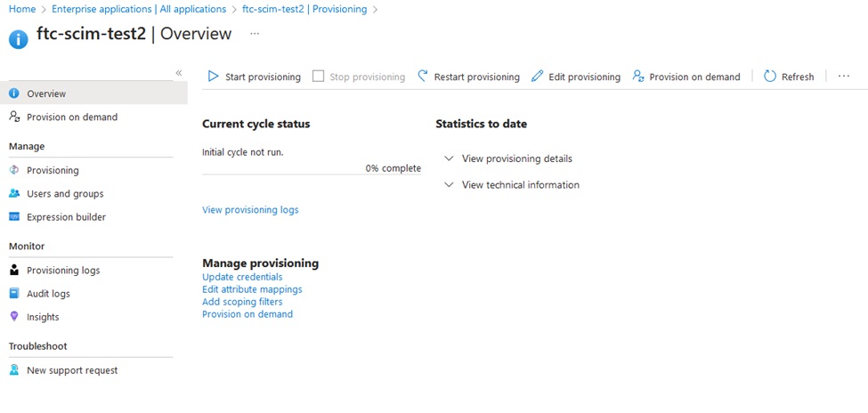This screenshot has height=413, width=868.
Task: Select Overview in the sidebar menu
Action: pyautogui.click(x=46, y=93)
